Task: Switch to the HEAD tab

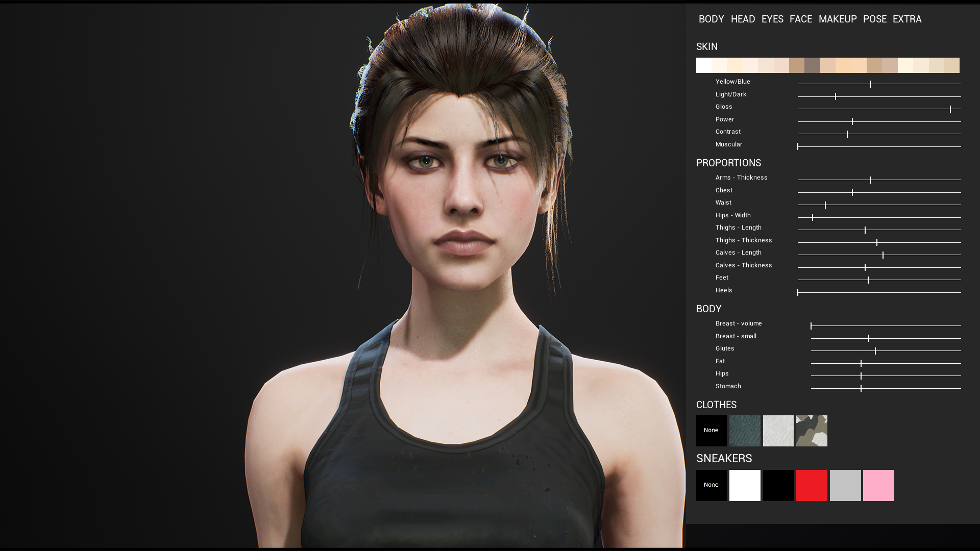Action: [x=743, y=19]
